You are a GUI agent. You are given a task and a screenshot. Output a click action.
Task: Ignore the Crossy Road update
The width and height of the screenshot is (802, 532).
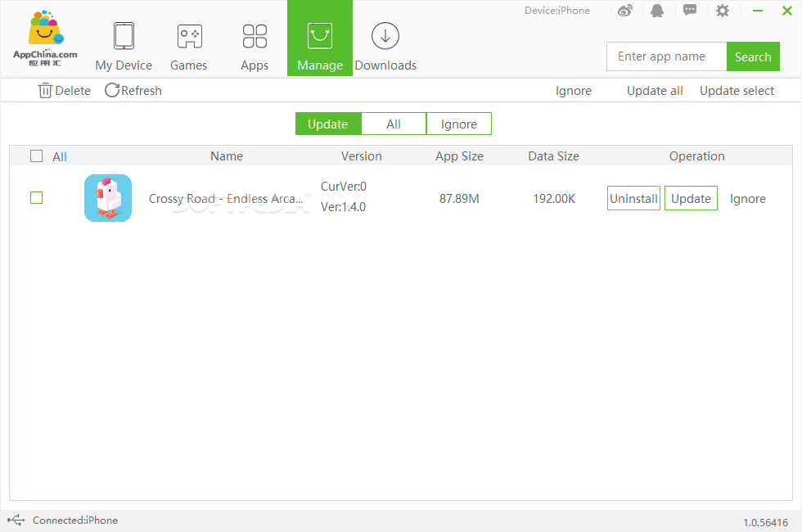pyautogui.click(x=748, y=198)
